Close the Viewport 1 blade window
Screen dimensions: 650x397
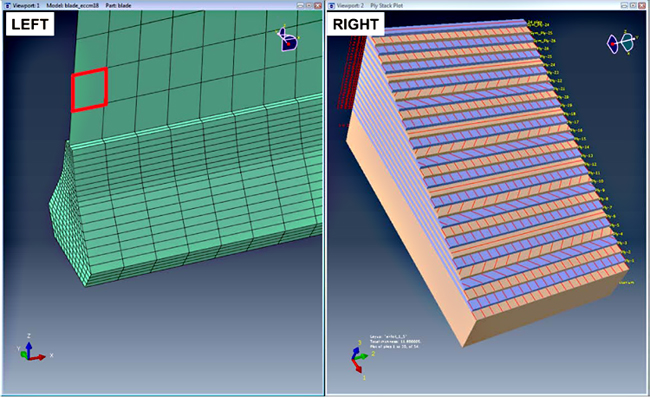tap(318, 5)
